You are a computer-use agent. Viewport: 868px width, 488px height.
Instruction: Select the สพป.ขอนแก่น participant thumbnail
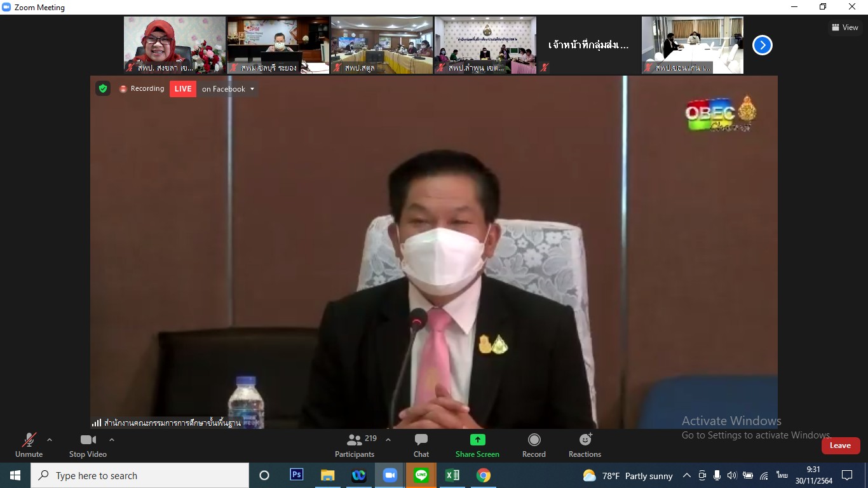[693, 45]
